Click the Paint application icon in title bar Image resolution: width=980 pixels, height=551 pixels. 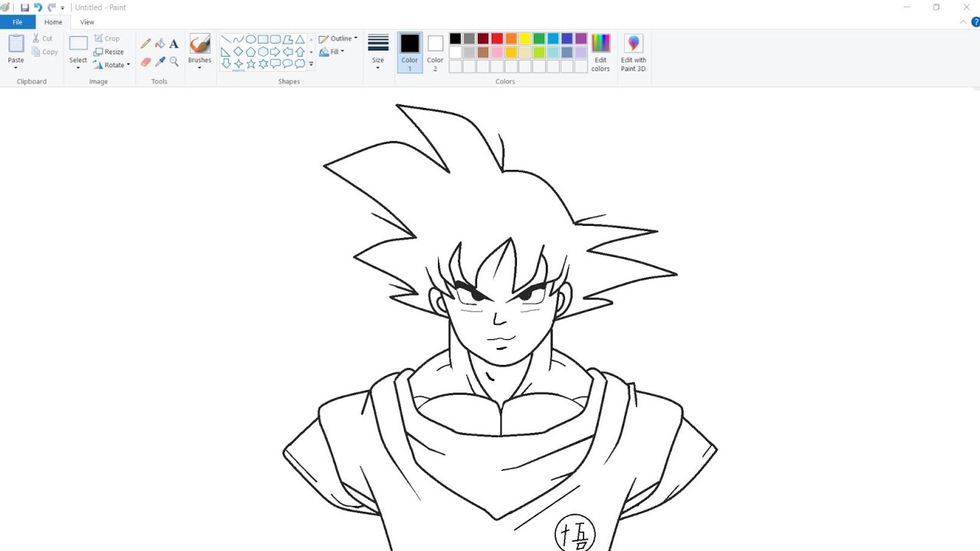tap(5, 8)
